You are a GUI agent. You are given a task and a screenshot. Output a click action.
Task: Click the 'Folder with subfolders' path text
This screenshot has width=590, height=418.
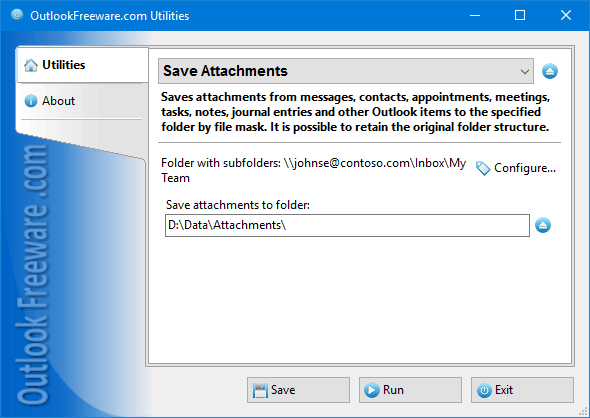[x=313, y=170]
